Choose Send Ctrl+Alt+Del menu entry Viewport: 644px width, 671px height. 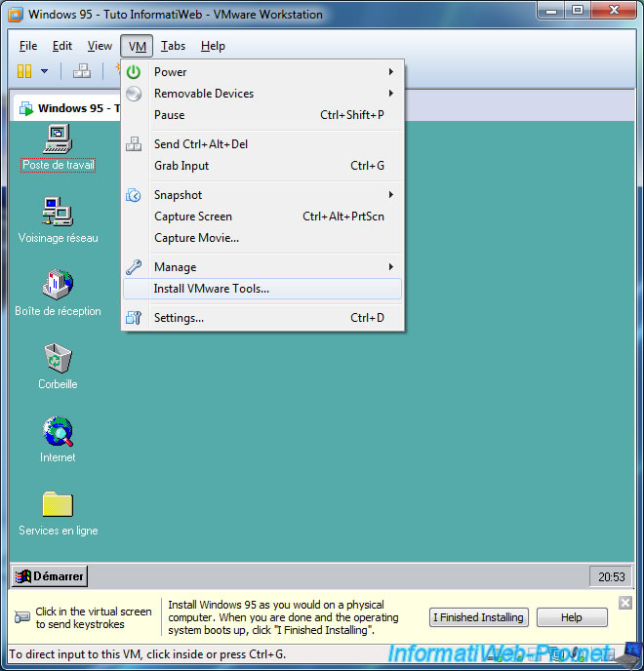262,144
